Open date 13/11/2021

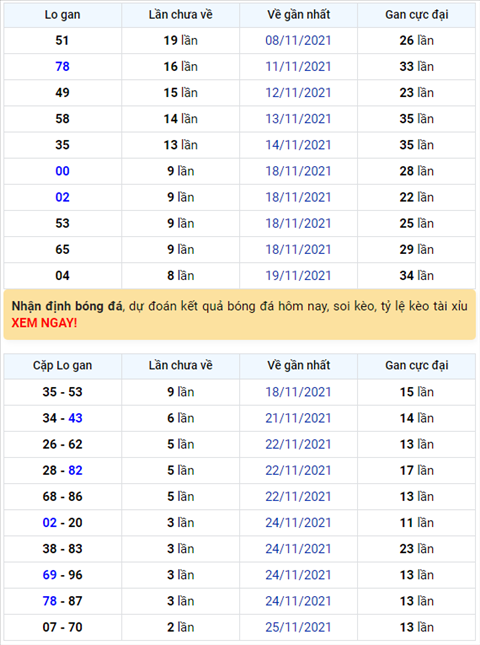[x=298, y=119]
